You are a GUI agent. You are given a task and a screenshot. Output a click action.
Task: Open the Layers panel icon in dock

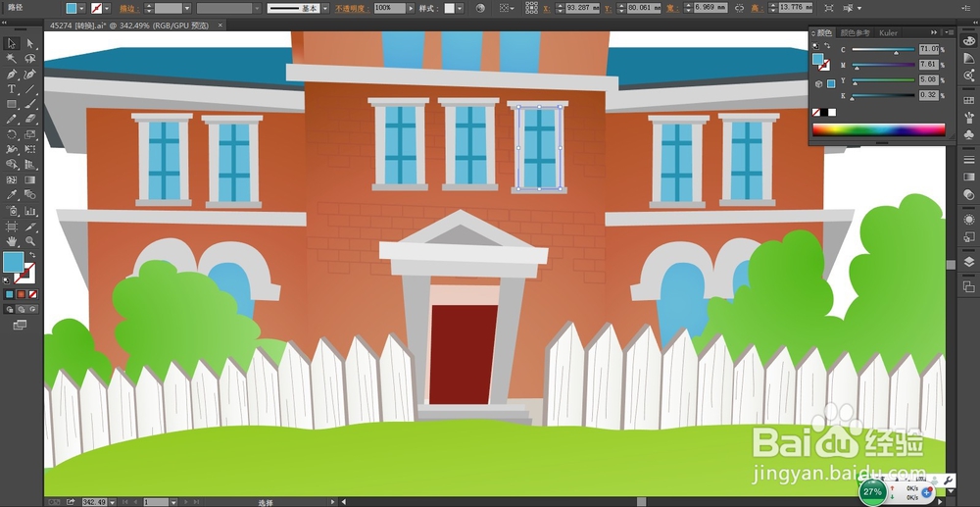(969, 261)
